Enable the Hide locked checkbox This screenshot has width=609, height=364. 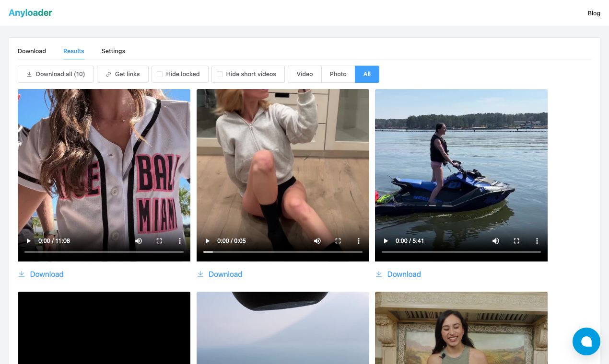point(160,74)
